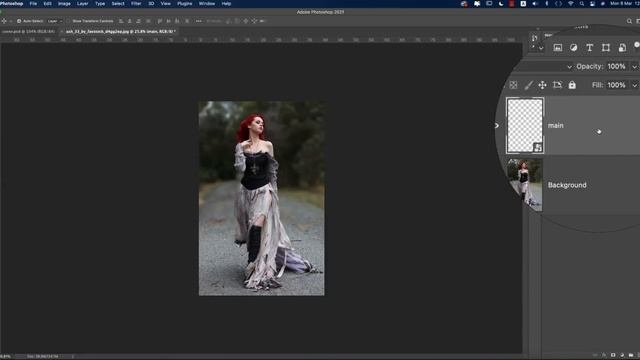Open the View menu
640x360 pixels.
click(x=165, y=4)
